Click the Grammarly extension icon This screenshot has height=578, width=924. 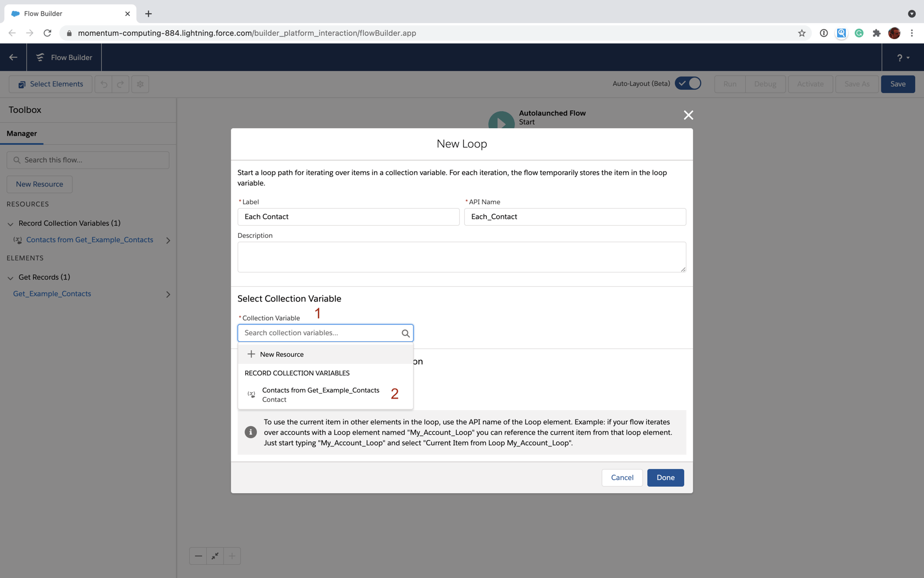(x=859, y=33)
